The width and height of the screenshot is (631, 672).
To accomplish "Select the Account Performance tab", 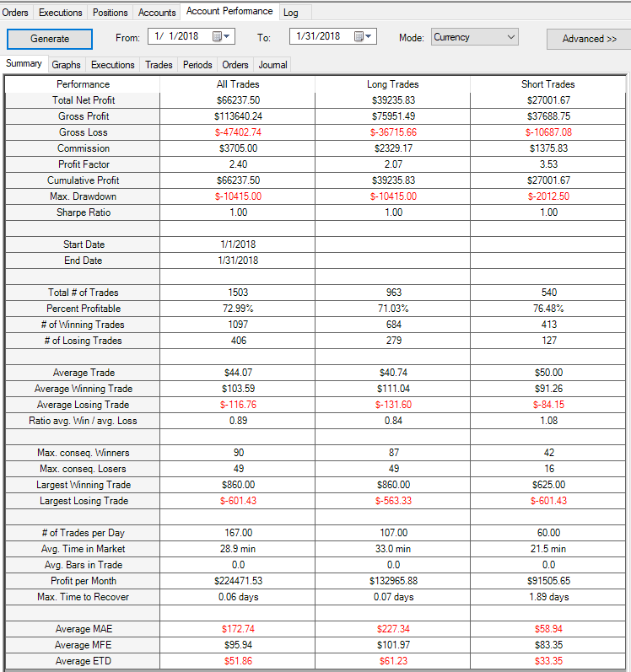I will tap(229, 11).
